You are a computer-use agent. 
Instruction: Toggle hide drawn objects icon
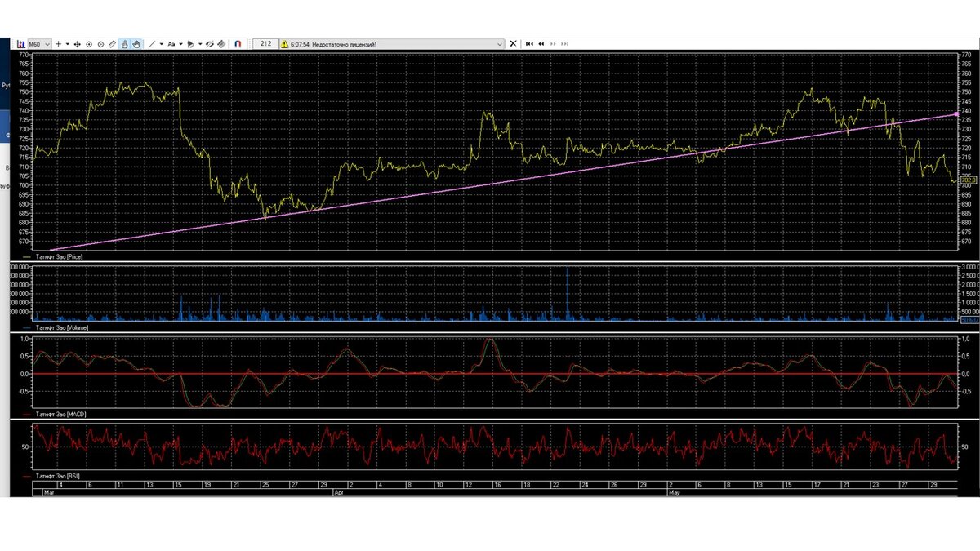click(x=210, y=44)
